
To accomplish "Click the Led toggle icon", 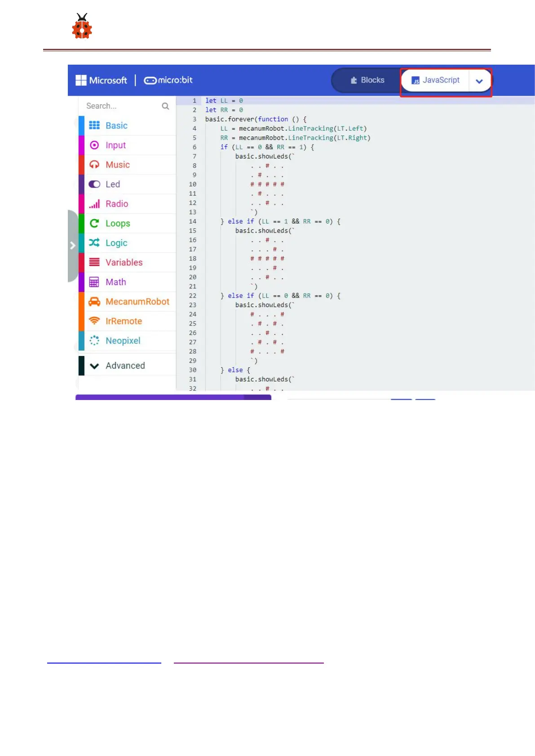I will 94,184.
